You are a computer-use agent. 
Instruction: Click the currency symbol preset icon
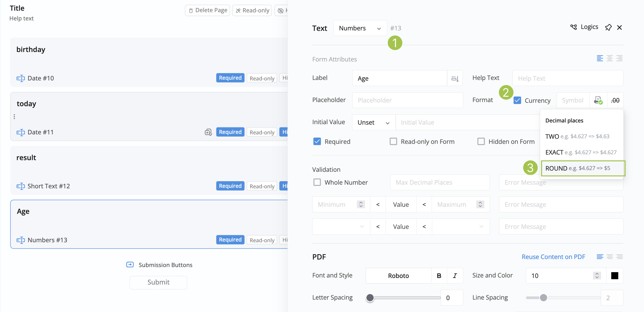click(598, 100)
